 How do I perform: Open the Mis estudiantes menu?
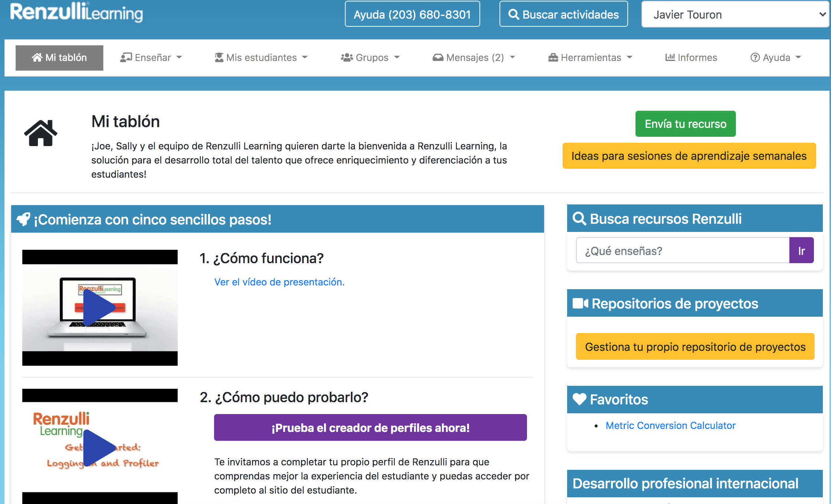261,58
